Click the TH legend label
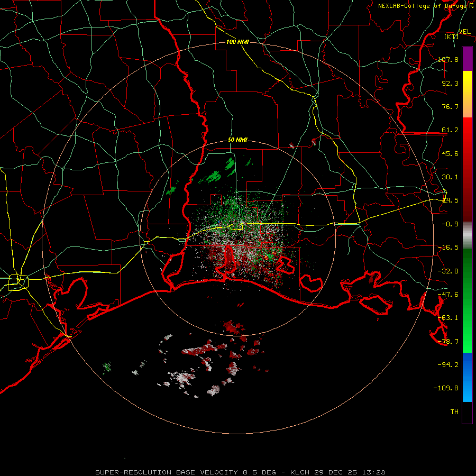 [454, 412]
